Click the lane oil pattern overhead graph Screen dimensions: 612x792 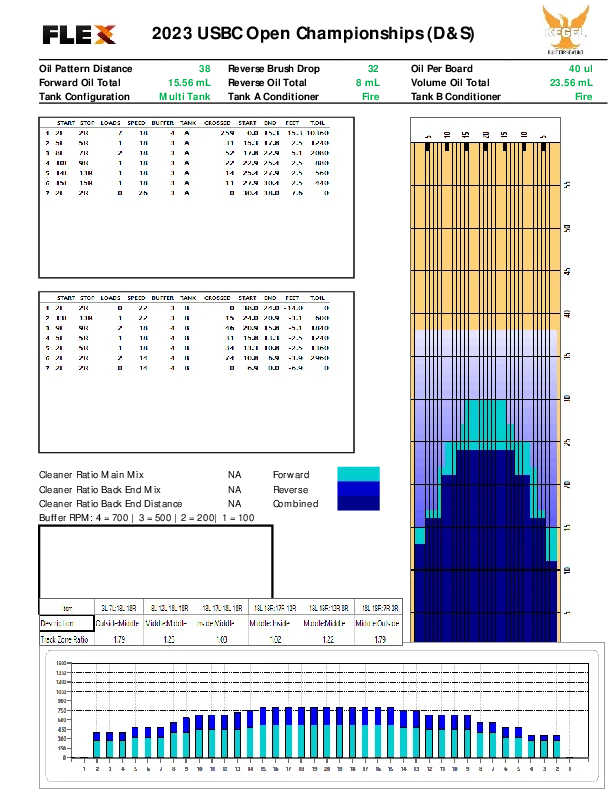click(485, 380)
